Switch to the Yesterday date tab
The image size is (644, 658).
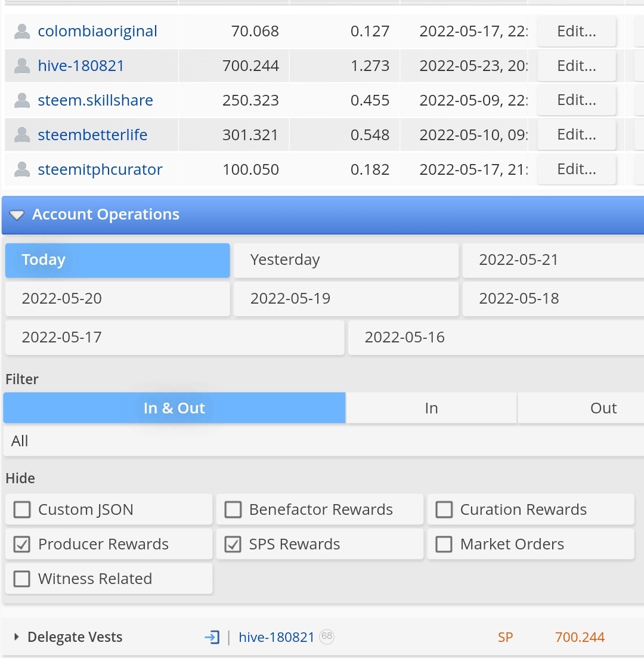point(346,260)
